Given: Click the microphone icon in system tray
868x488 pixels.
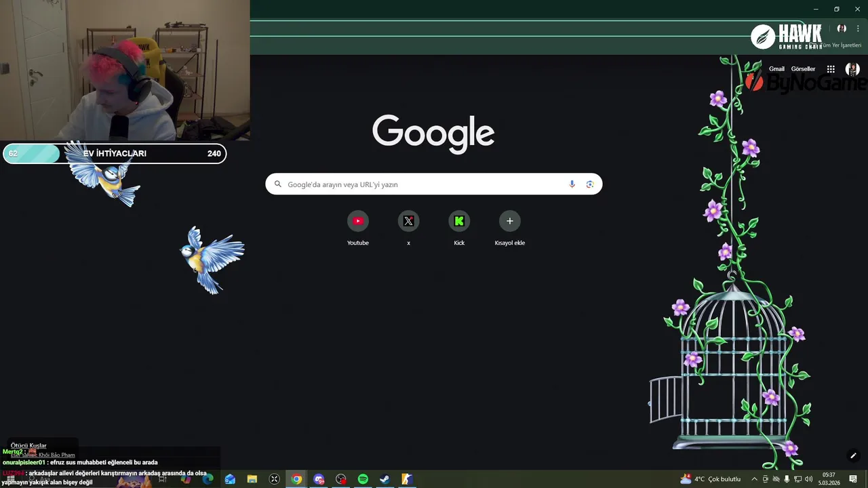Looking at the screenshot, I should (x=787, y=479).
